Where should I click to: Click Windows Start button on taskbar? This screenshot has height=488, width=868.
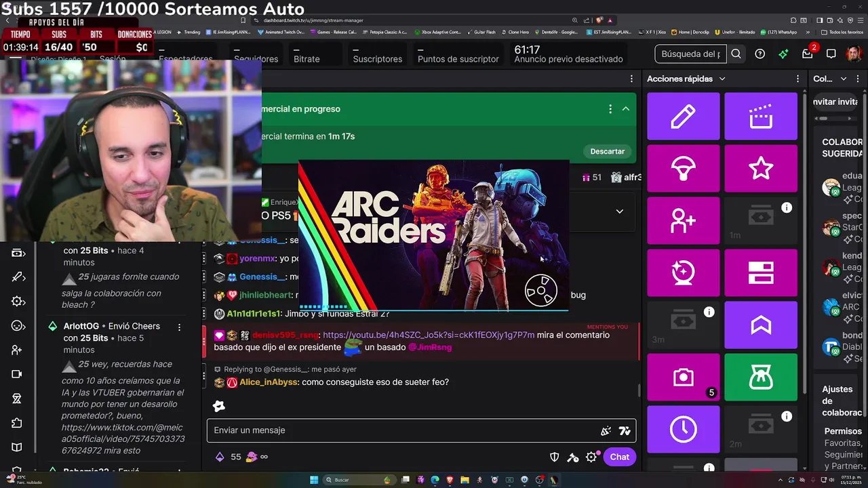point(314,480)
